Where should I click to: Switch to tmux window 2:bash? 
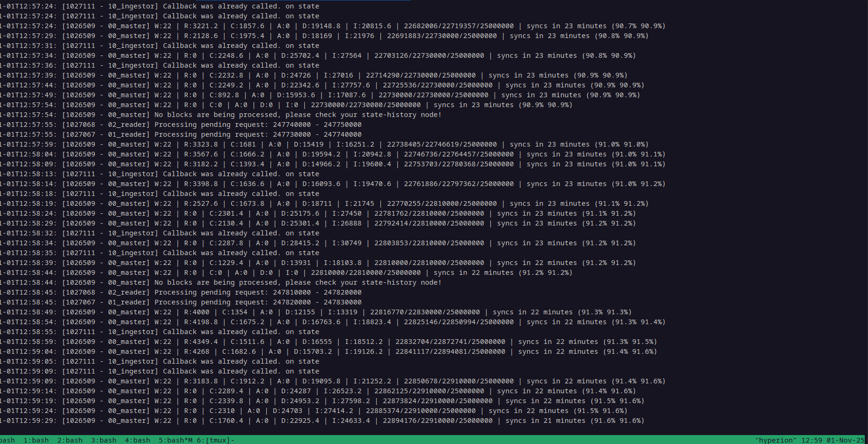70,440
